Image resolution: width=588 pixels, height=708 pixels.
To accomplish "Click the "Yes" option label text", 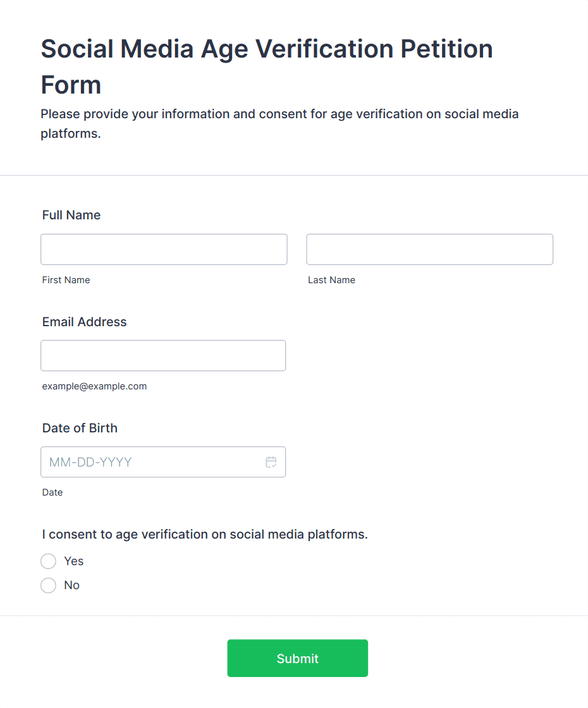I will pos(74,561).
